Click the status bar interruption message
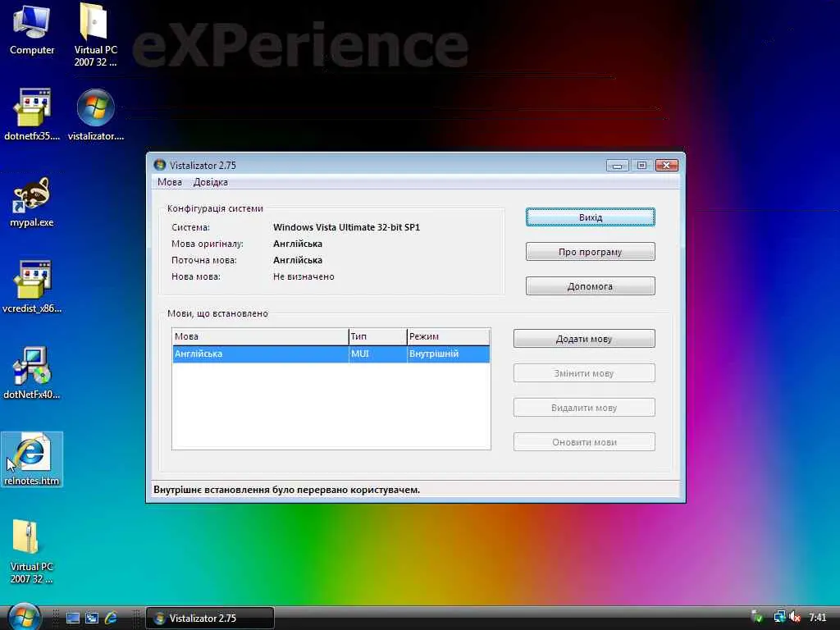Screen dimensions: 840x630 [286, 490]
